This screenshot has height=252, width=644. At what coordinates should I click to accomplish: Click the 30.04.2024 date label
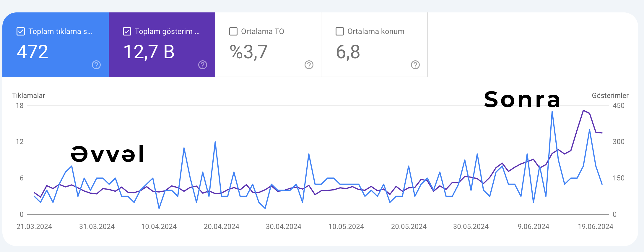284,227
